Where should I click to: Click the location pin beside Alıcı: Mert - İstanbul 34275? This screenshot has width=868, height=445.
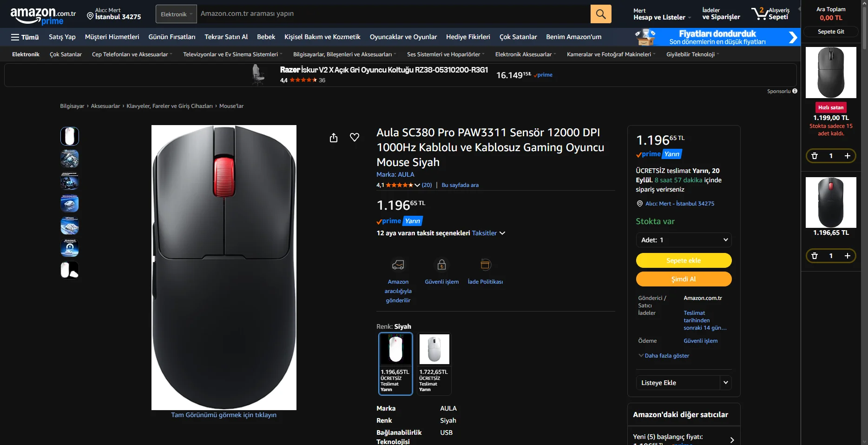(640, 204)
